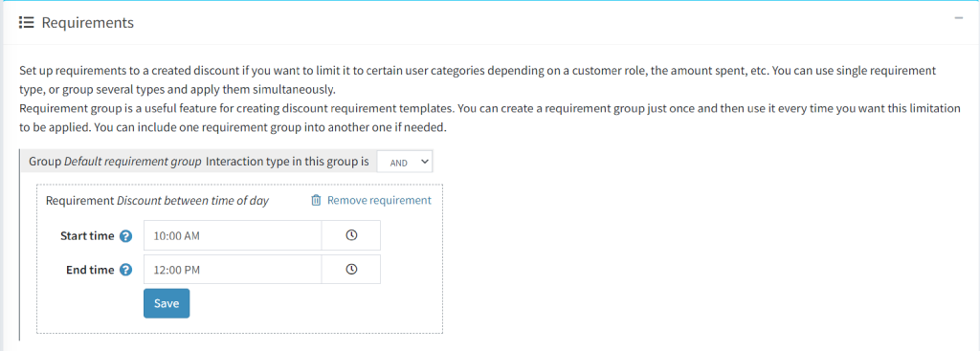
Task: Expand the AND interaction type dropdown
Action: click(405, 162)
